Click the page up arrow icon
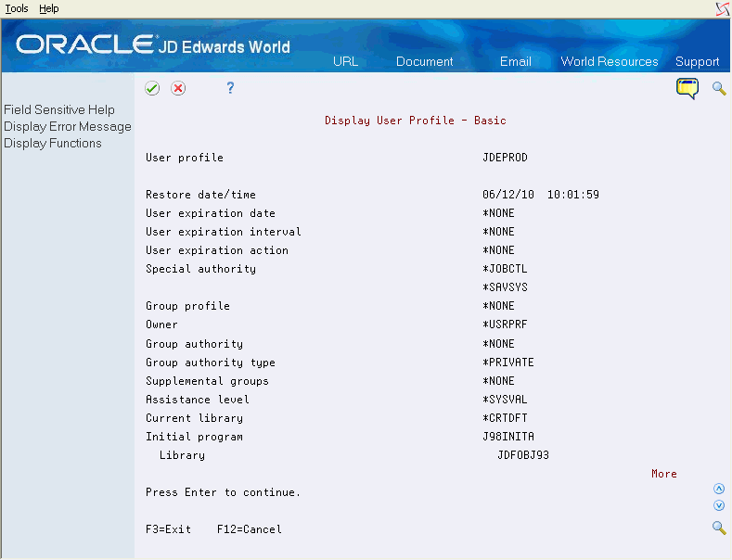The height and width of the screenshot is (560, 732). pos(719,489)
